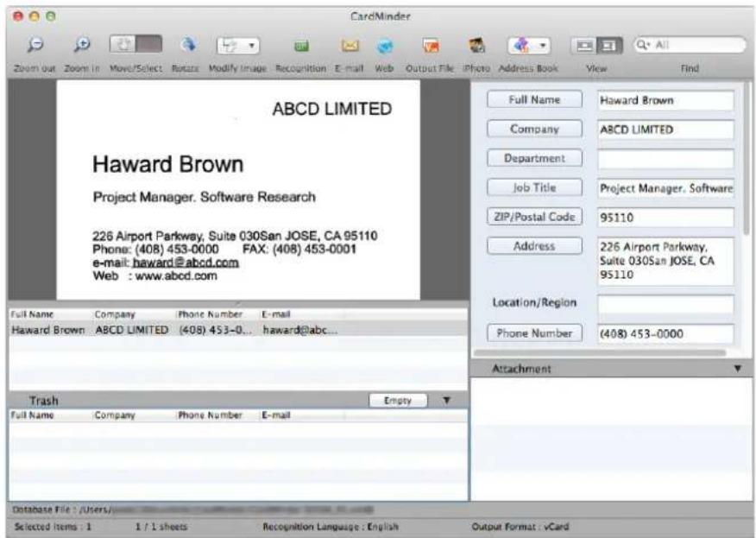Empty the Trash list

[x=398, y=401]
